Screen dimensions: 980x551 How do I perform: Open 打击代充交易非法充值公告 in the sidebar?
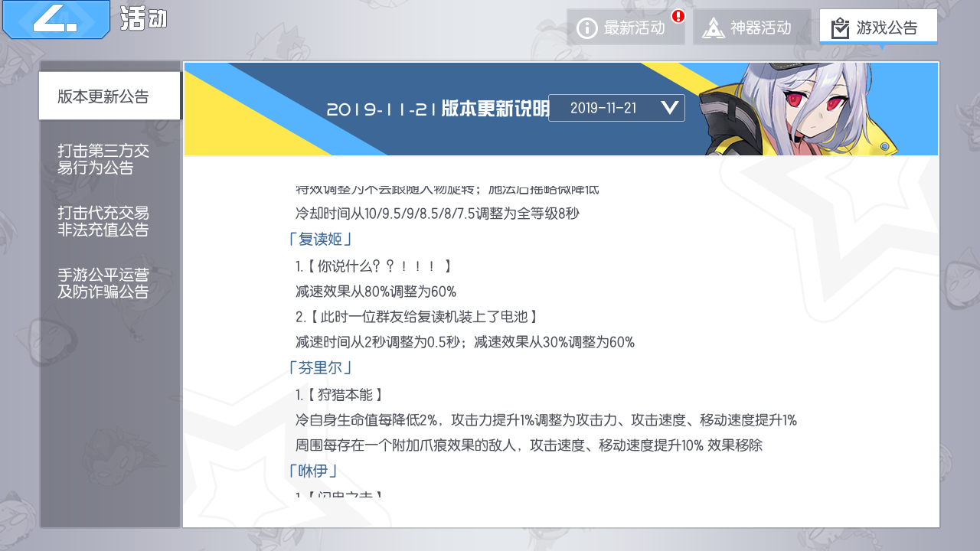pyautogui.click(x=103, y=221)
